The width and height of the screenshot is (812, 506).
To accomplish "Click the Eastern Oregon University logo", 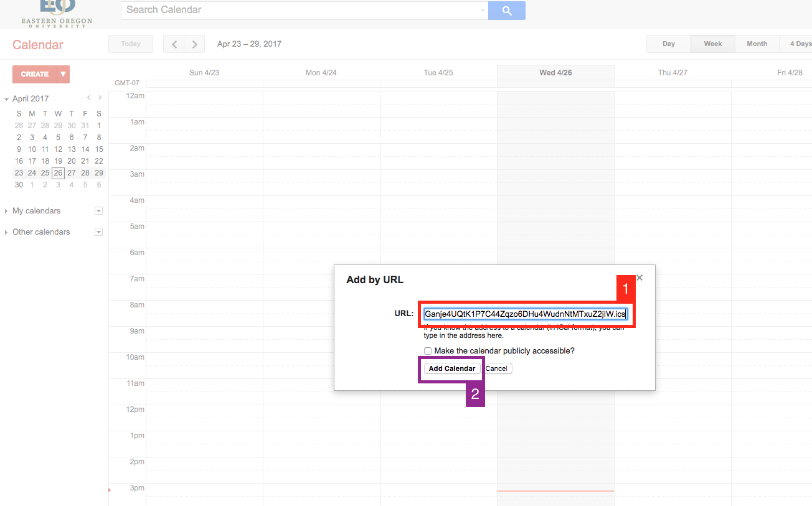I will pyautogui.click(x=57, y=14).
